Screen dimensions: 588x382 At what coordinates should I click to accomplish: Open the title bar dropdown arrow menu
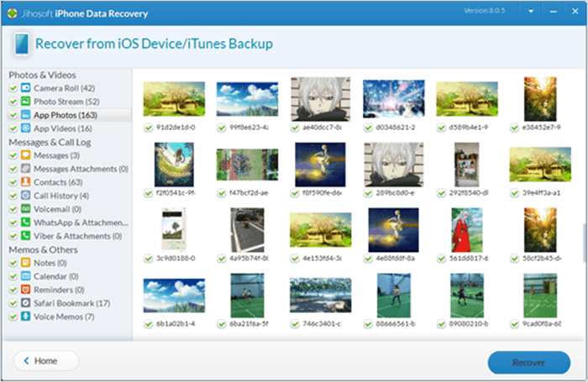tap(531, 11)
